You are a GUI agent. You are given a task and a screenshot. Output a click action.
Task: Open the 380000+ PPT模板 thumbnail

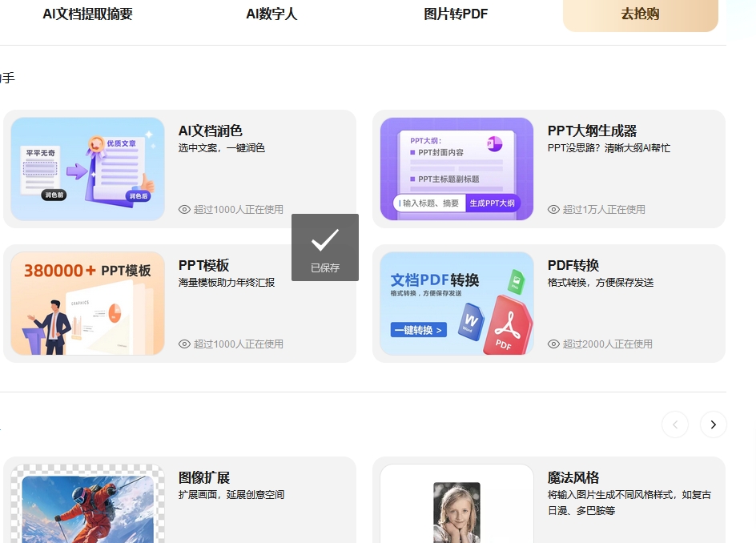88,304
